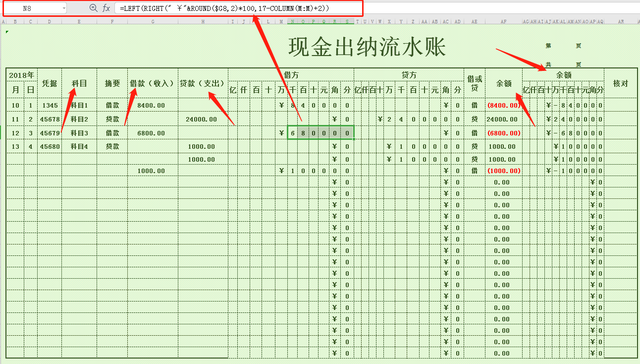640x364 pixels.
Task: Select the 贷方 merged header cell
Action: (409, 75)
